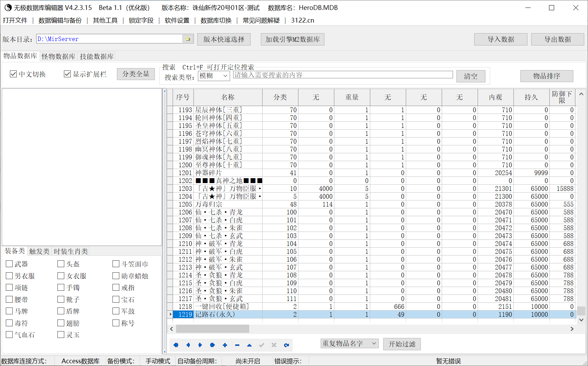Viewport: 588px width, 366px height.
Task: Expand the 重复物品名字 filter dropdown
Action: [350, 343]
